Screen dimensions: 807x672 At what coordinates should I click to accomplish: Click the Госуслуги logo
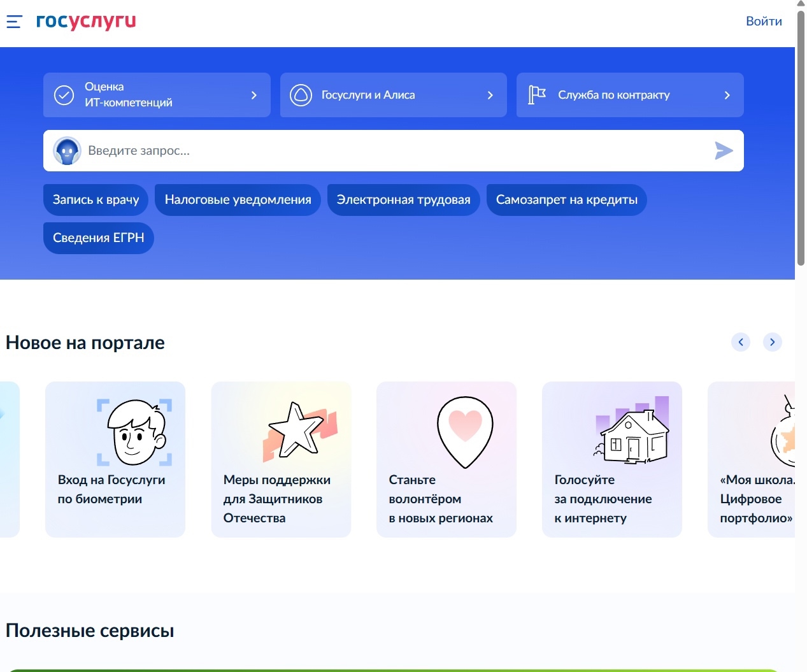point(86,21)
